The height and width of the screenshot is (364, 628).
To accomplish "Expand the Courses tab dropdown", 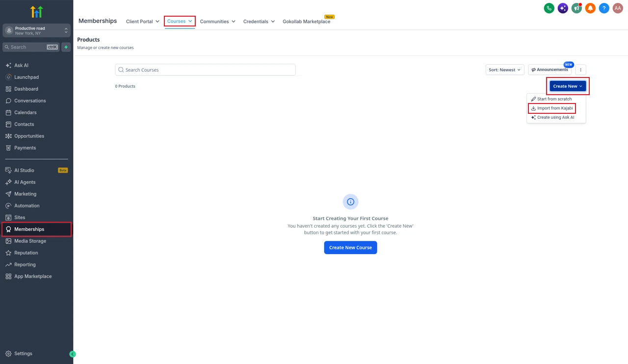I will tap(180, 21).
